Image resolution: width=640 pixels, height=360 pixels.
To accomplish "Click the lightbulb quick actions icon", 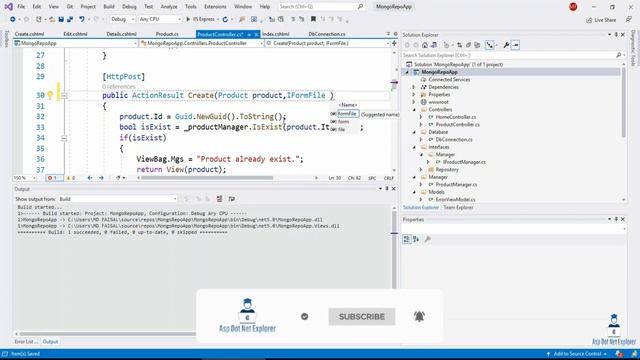I will (50, 95).
